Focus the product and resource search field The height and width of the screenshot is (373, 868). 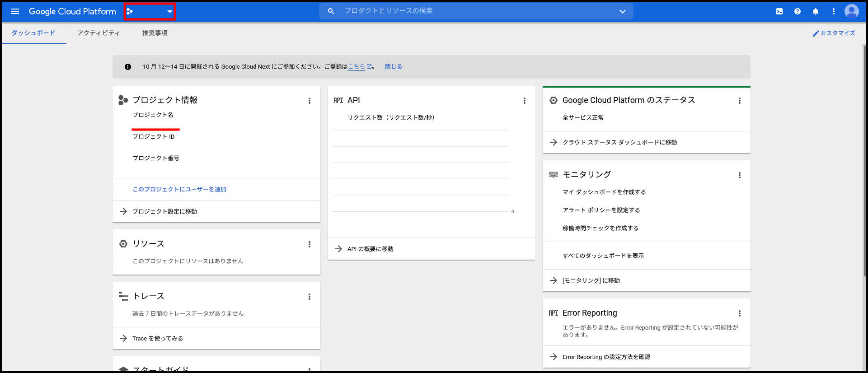click(476, 11)
